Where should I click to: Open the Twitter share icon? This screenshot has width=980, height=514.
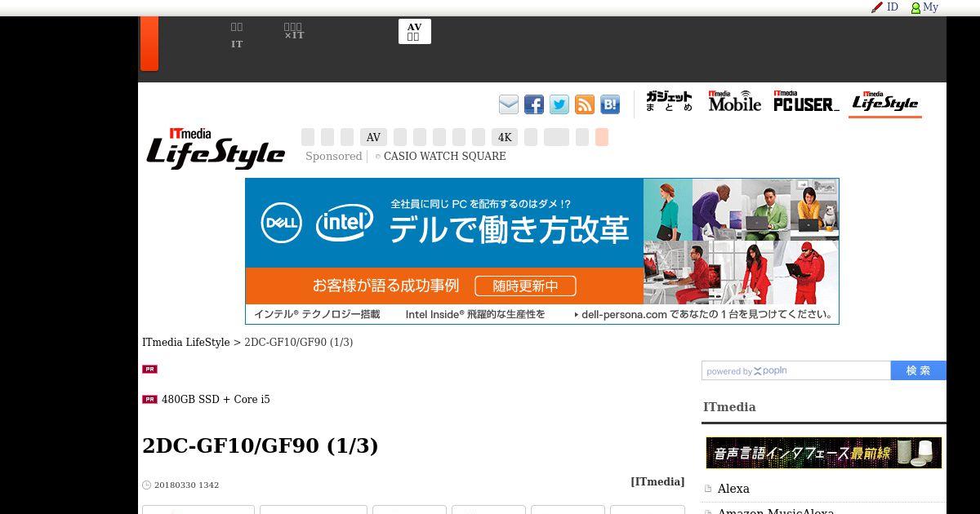point(559,104)
